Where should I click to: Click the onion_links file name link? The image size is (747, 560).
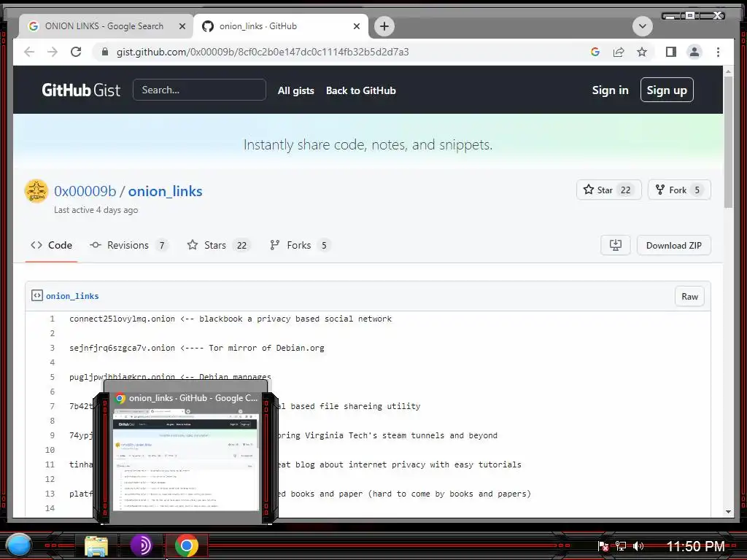(x=72, y=296)
